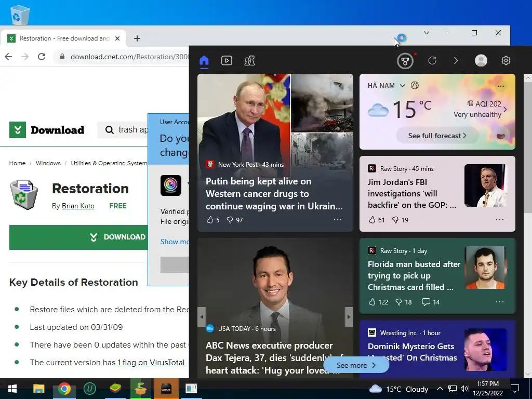Go to next carousel story
Image resolution: width=532 pixels, height=399 pixels.
pyautogui.click(x=349, y=317)
